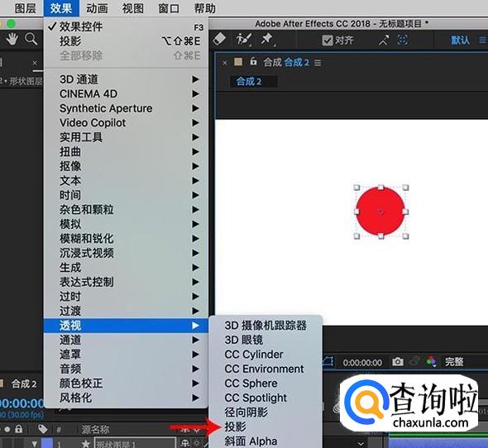Image resolution: width=488 pixels, height=448 pixels.
Task: Click the layer continuously rasterize switch
Action: pyautogui.click(x=197, y=443)
